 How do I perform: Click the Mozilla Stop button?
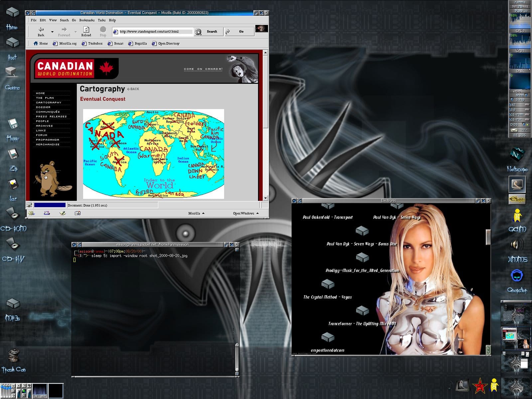point(103,32)
